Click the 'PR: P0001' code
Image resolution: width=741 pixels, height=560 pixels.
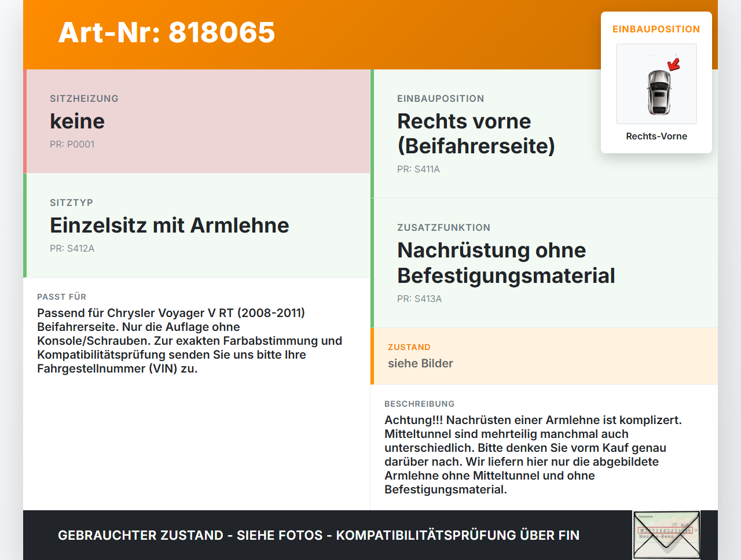coord(72,144)
